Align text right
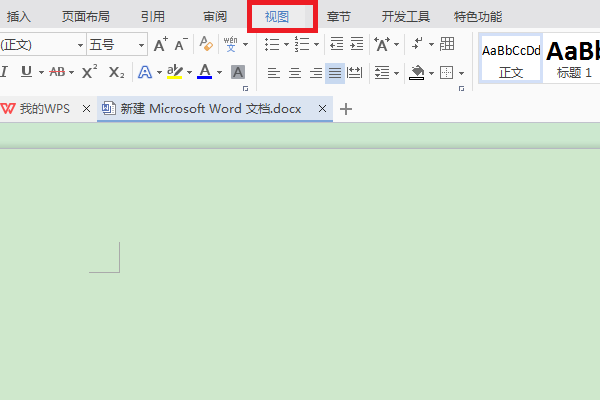The height and width of the screenshot is (400, 600). 316,73
